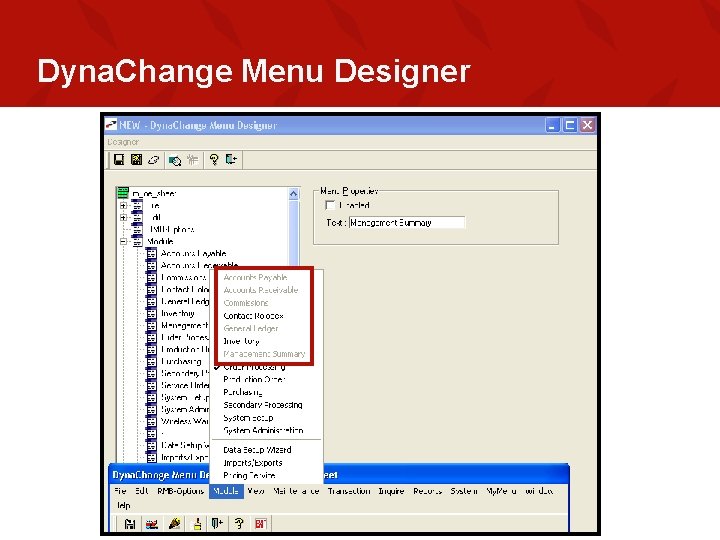Choose Secondary Processing in the Module dropdown menu
This screenshot has width=720, height=540.
pyautogui.click(x=263, y=405)
